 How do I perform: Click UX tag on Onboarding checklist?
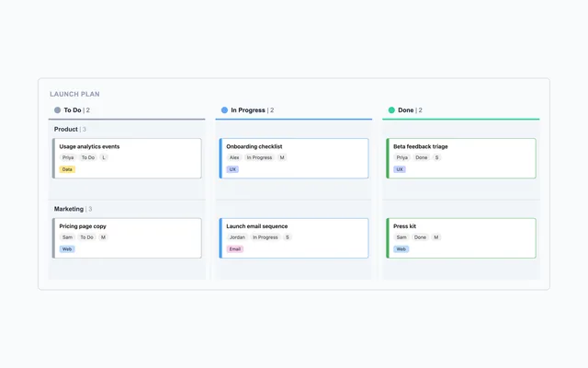click(x=232, y=169)
